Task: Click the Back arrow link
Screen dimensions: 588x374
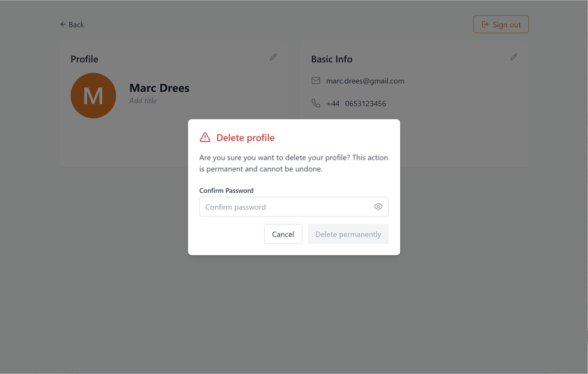Action: [x=72, y=25]
